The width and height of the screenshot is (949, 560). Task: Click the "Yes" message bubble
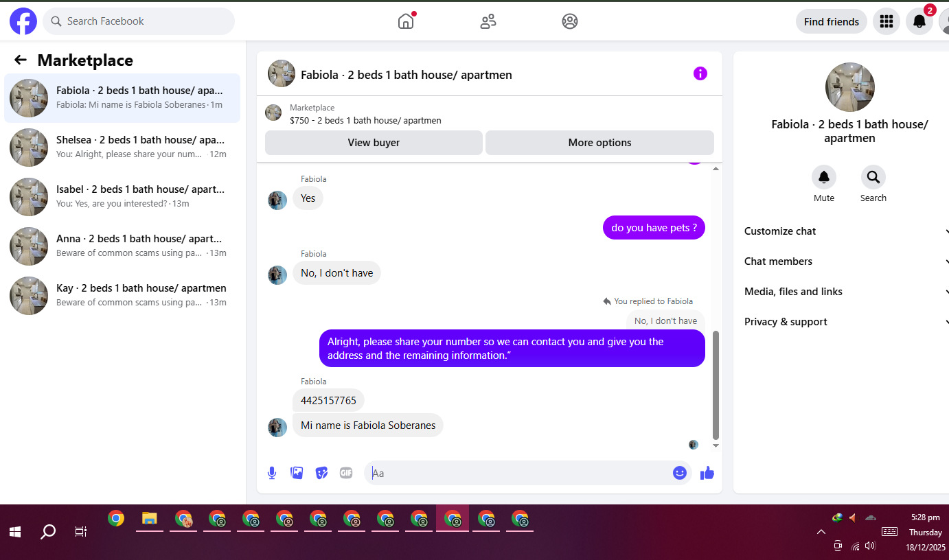(308, 198)
